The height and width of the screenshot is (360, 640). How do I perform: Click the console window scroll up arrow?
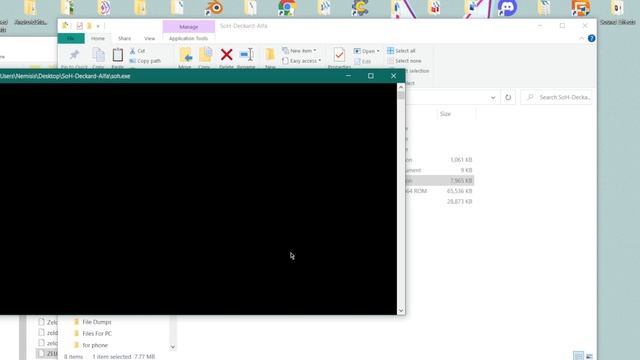[x=401, y=87]
